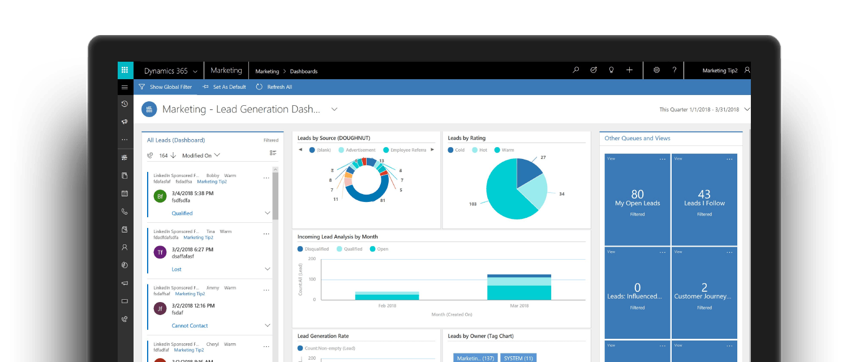Open the This Quarter date range dropdown
The height and width of the screenshot is (362, 868).
tap(746, 109)
